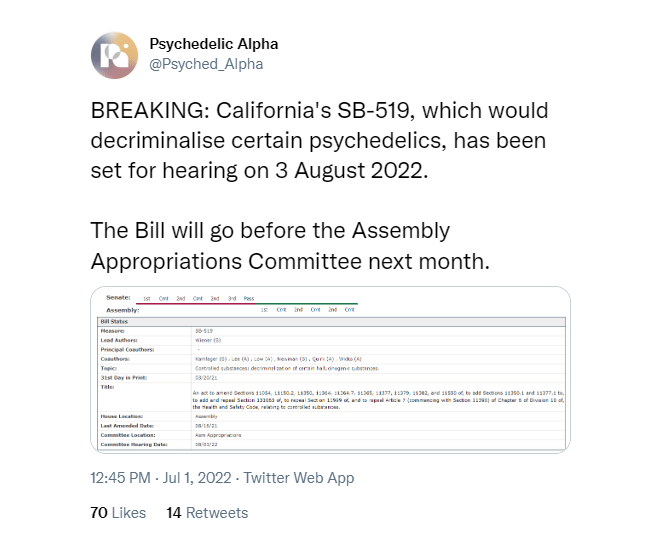Open the @Psyched_Alpha handle link
The image size is (663, 539).
click(x=206, y=64)
